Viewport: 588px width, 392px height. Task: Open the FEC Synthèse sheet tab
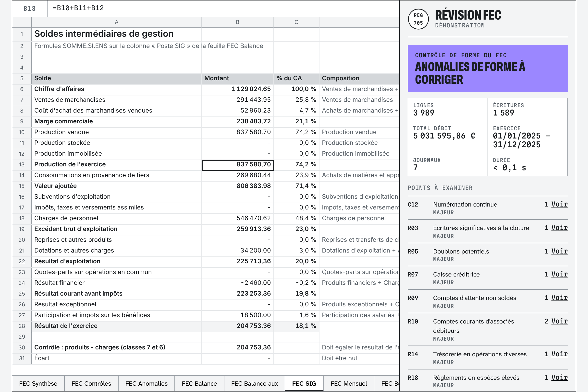(38, 383)
